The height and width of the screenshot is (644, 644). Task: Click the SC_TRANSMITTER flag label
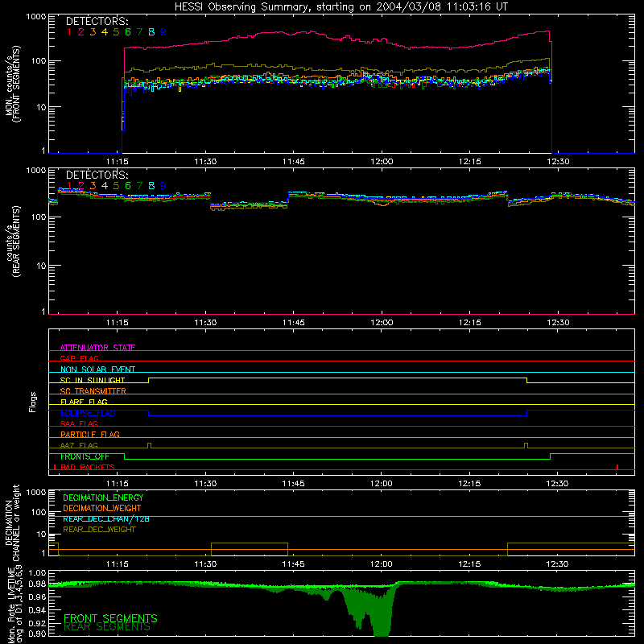93,391
